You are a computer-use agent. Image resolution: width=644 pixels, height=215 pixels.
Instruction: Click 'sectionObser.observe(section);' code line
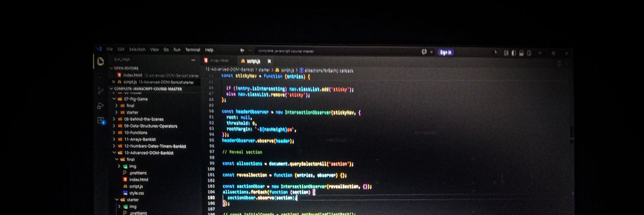(x=262, y=198)
